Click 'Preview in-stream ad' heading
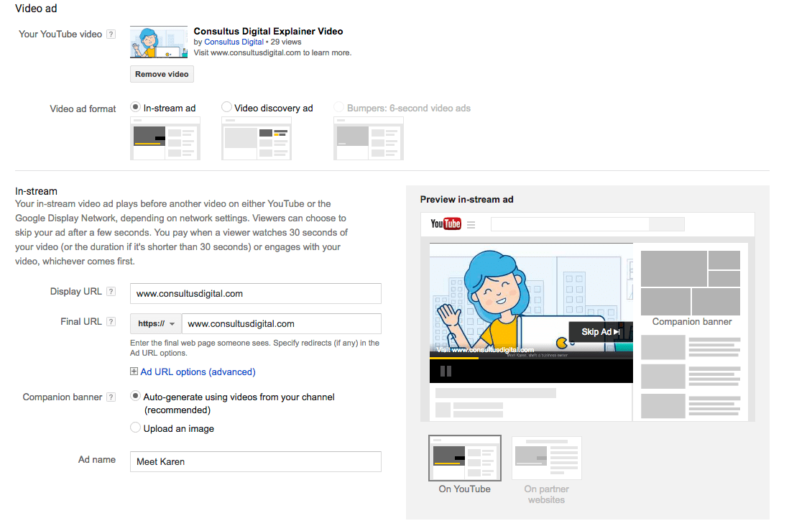The width and height of the screenshot is (812, 526). pyautogui.click(x=466, y=199)
